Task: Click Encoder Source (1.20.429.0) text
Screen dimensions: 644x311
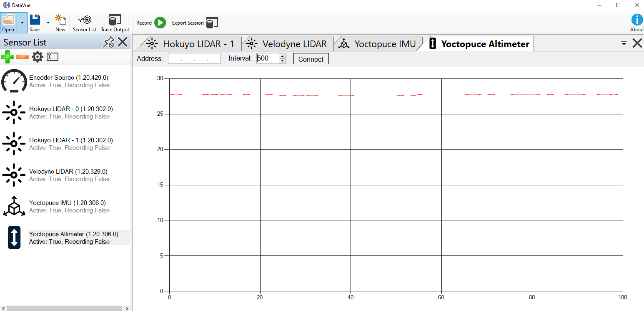Action: coord(69,78)
